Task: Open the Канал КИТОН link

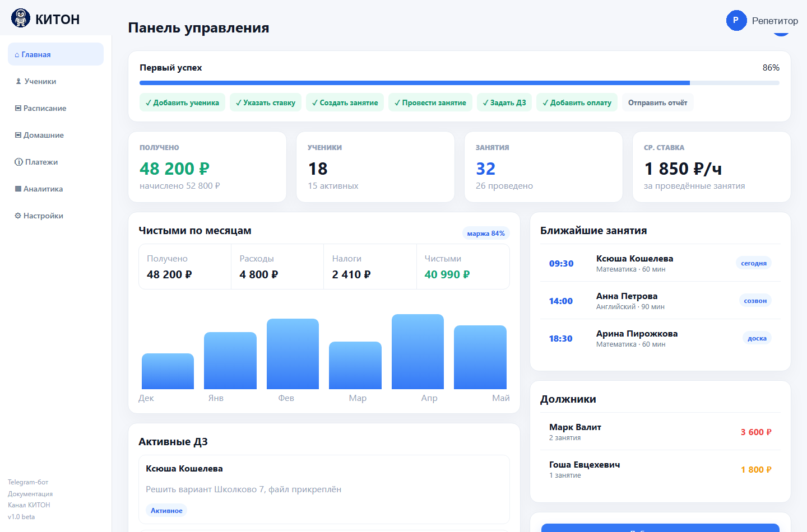Action: point(29,505)
